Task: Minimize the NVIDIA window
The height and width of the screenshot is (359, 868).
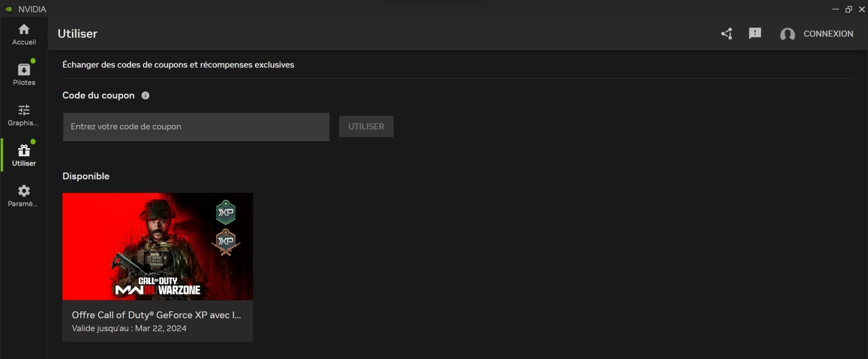Action: (x=835, y=9)
